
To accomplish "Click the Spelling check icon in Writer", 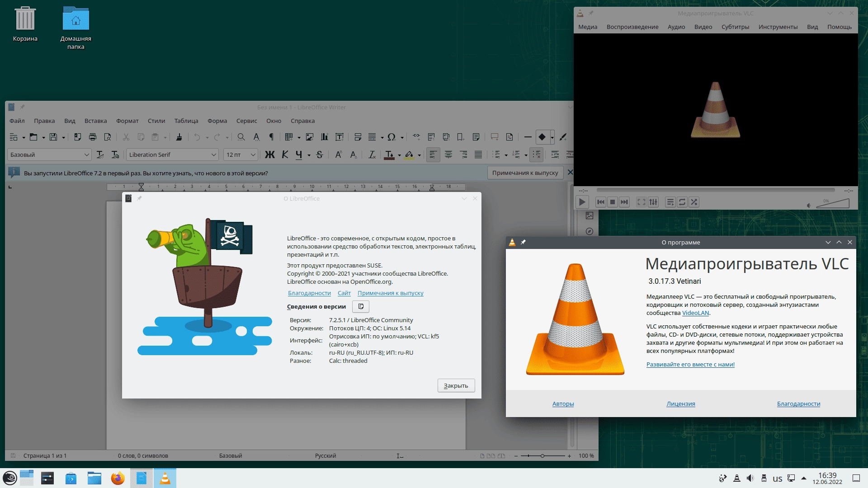I will click(x=256, y=137).
